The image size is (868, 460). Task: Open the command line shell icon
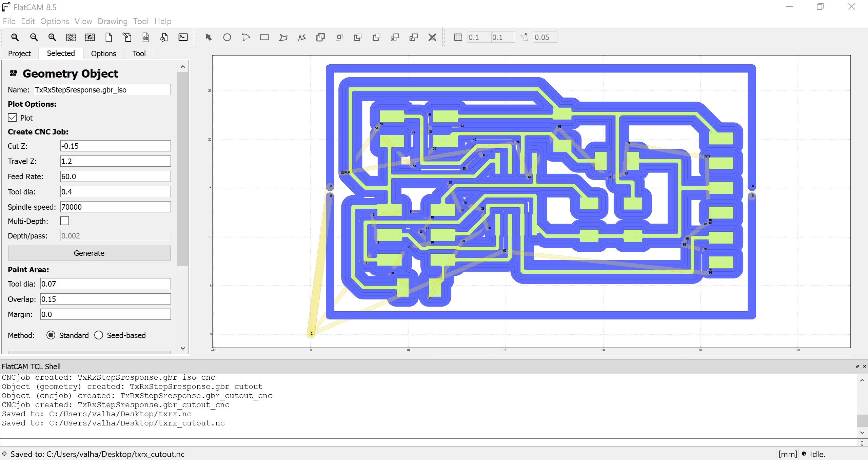click(183, 37)
